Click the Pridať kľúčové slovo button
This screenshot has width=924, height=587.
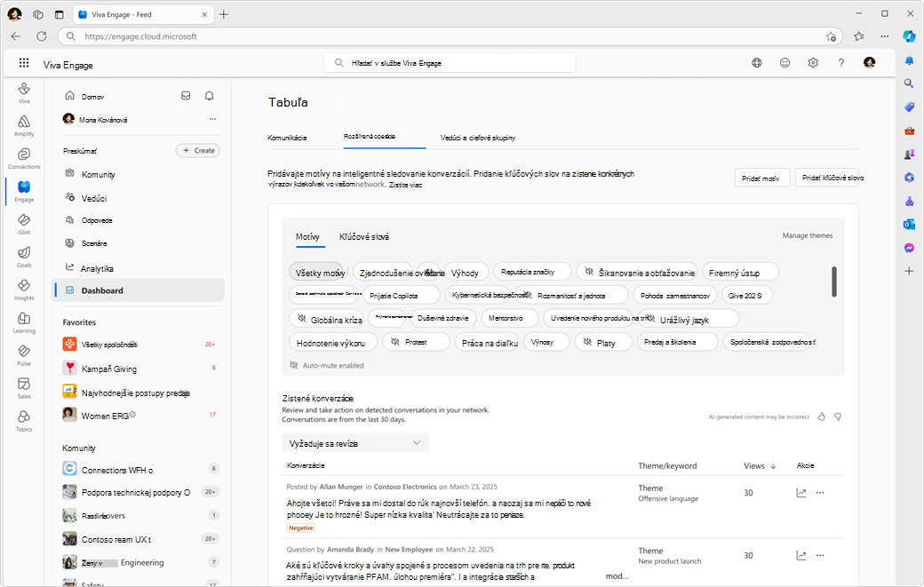coord(827,178)
